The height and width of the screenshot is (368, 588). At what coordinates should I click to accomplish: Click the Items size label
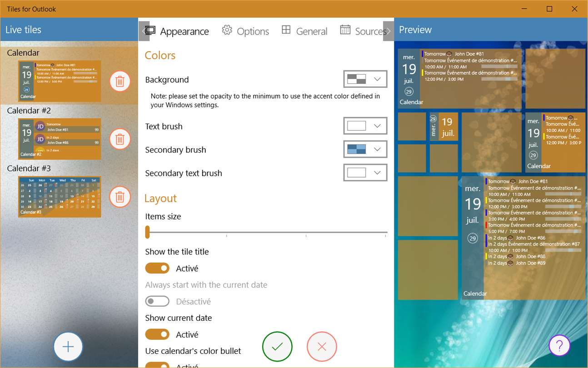tap(163, 216)
